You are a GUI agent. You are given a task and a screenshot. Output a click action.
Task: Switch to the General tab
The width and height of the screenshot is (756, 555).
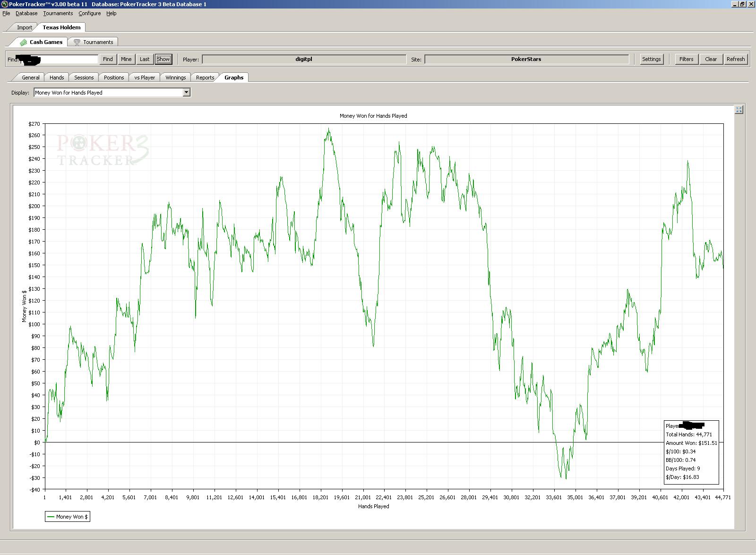click(x=31, y=78)
